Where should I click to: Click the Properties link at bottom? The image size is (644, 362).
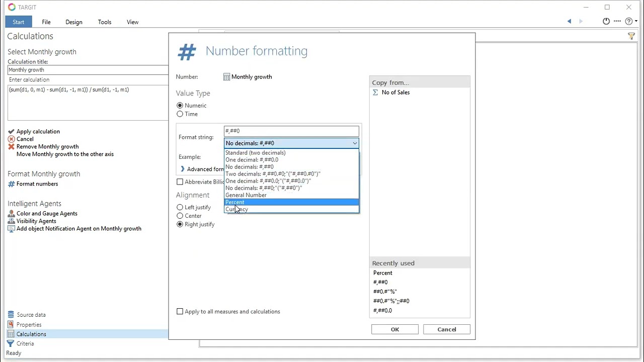point(29,325)
